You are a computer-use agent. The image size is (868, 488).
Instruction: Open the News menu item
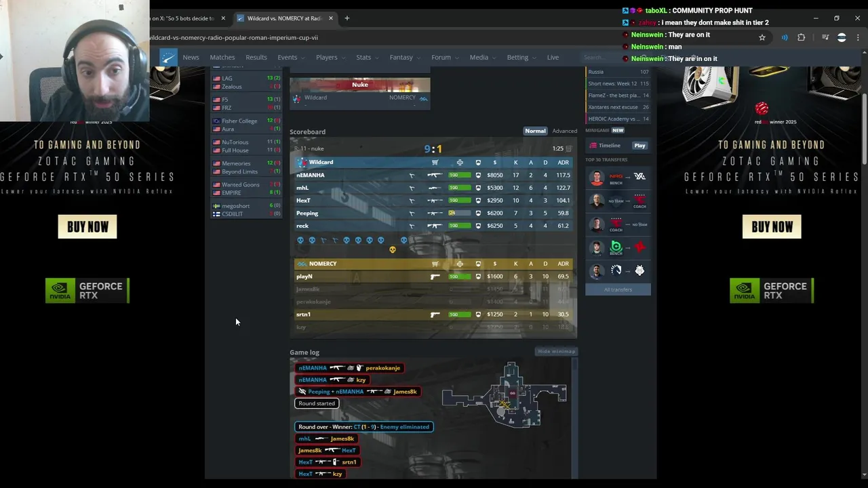pyautogui.click(x=191, y=58)
